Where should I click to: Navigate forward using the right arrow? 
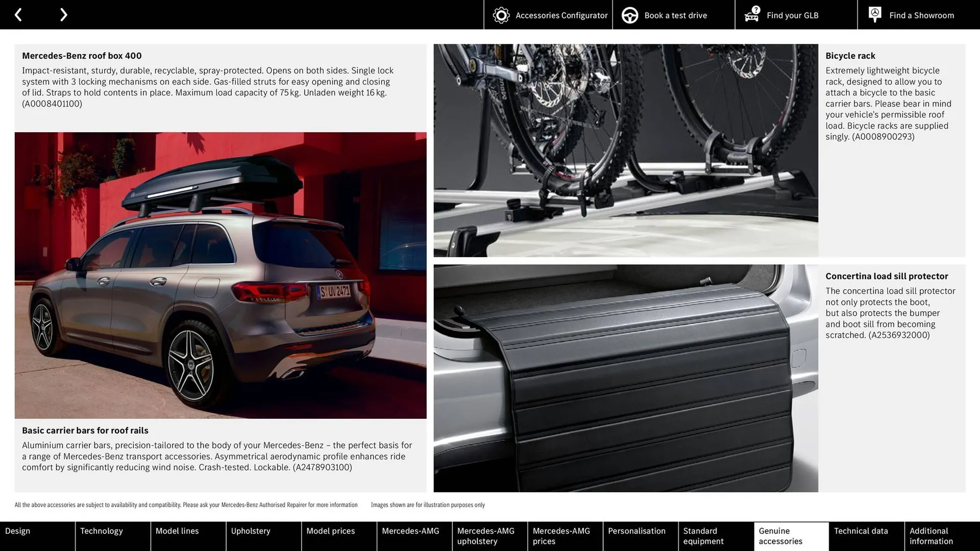coord(63,14)
